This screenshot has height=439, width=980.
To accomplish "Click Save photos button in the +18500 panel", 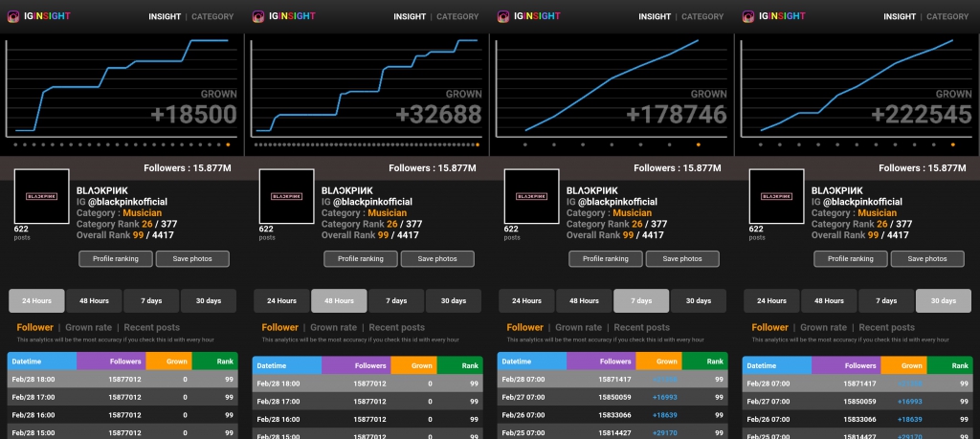I will click(x=192, y=258).
